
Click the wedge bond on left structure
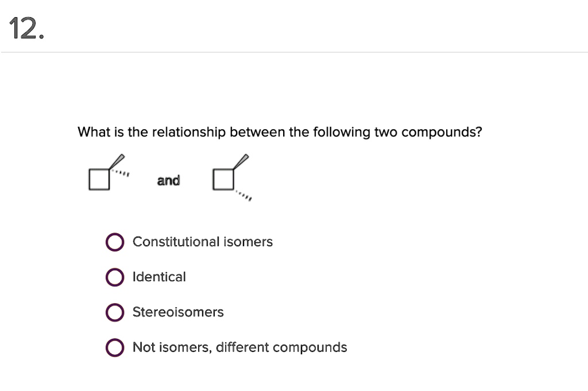tap(115, 161)
